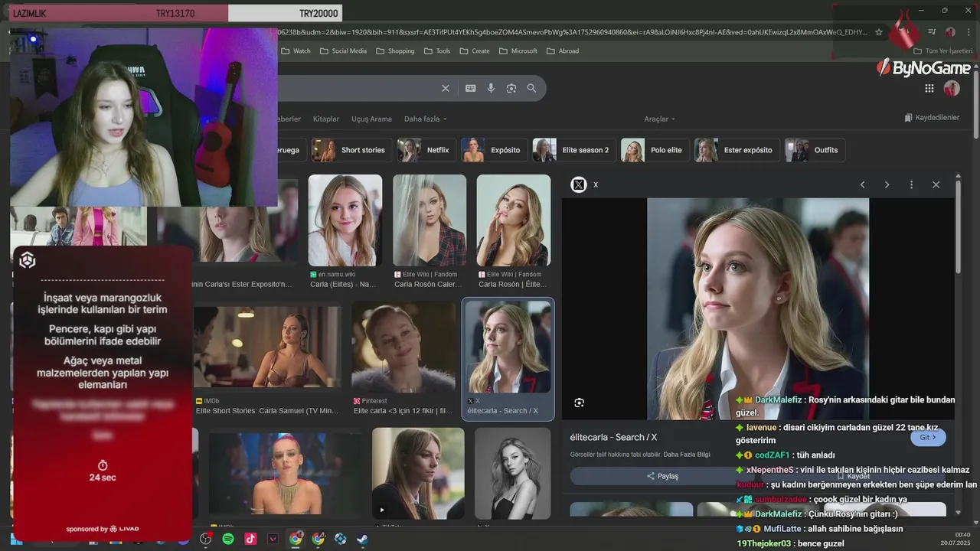The image size is (980, 551).
Task: Expand the Araçlar tools dropdown
Action: tap(659, 119)
